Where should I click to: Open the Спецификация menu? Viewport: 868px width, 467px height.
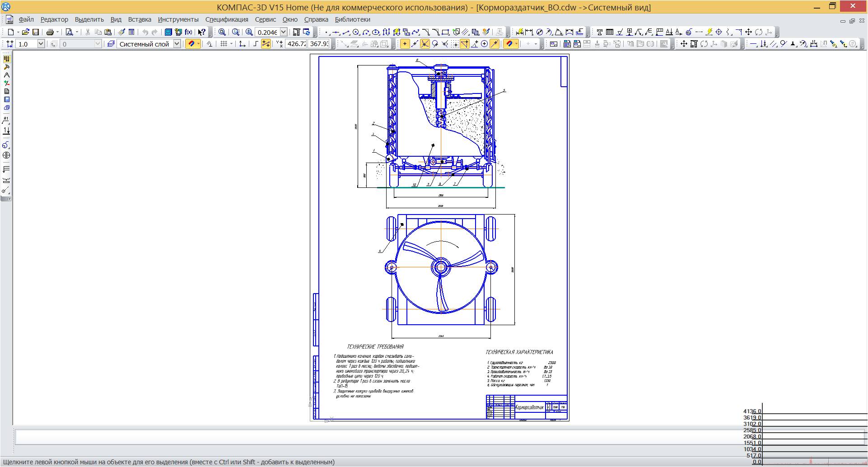[x=227, y=19]
